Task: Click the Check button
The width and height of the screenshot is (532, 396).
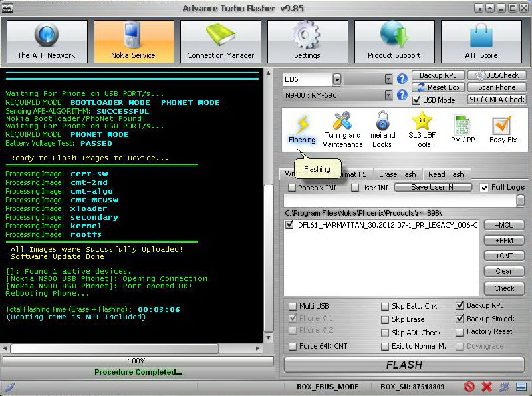Action: (x=504, y=288)
